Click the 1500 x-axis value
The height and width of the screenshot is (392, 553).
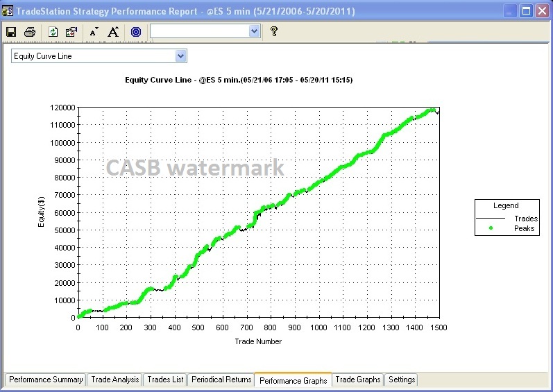(439, 327)
